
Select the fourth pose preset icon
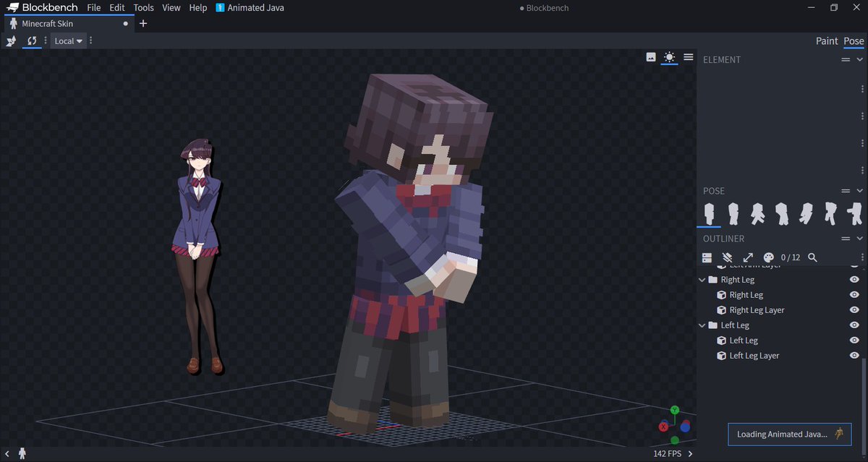tap(781, 213)
